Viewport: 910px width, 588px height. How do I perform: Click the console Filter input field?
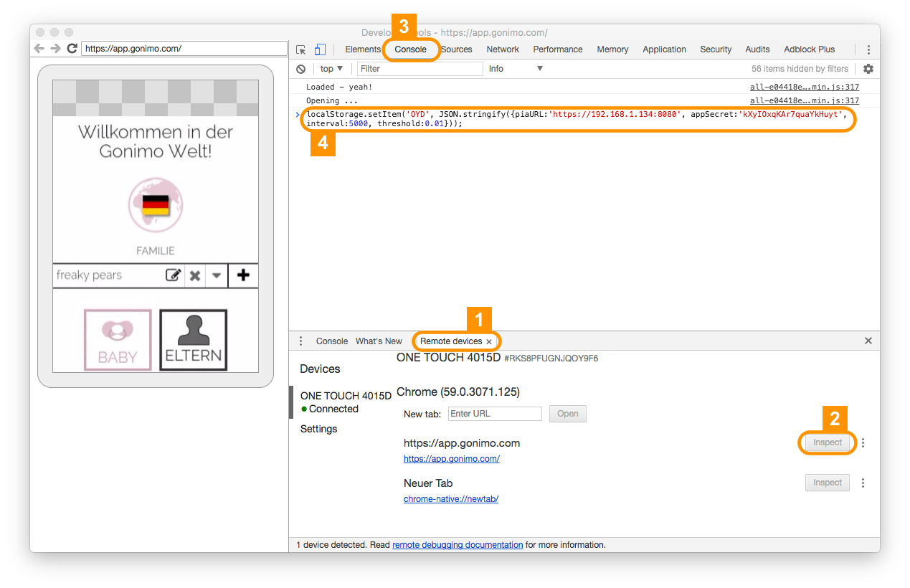coord(420,69)
